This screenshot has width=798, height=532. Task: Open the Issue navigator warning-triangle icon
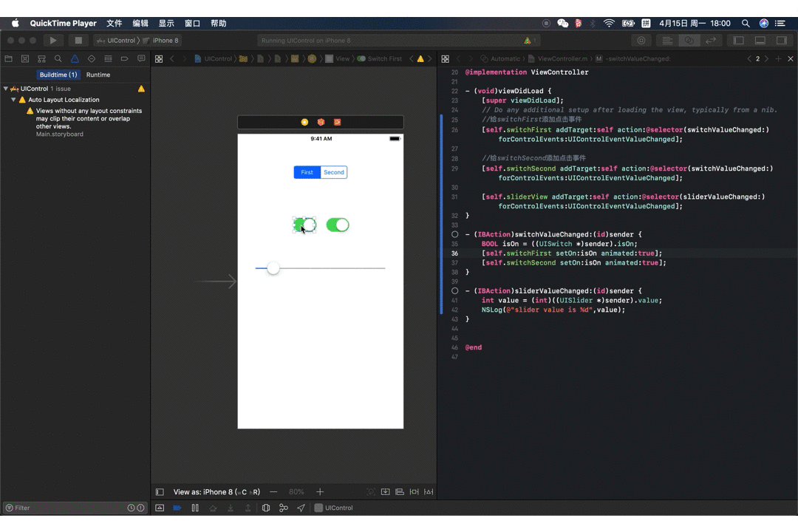[75, 59]
